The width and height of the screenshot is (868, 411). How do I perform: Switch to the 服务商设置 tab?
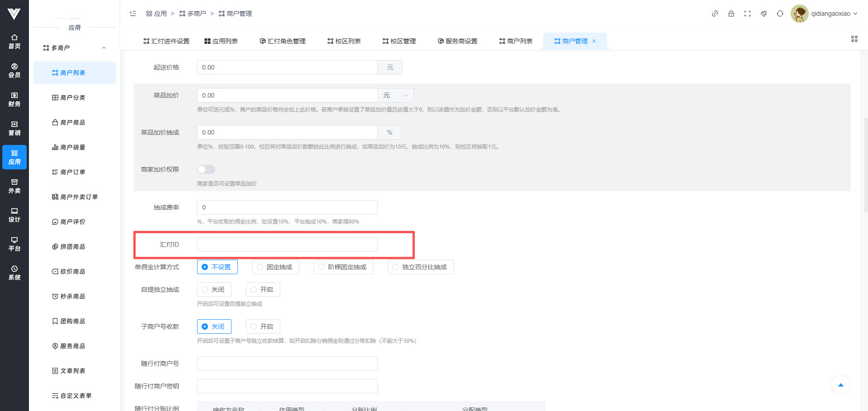pyautogui.click(x=457, y=41)
